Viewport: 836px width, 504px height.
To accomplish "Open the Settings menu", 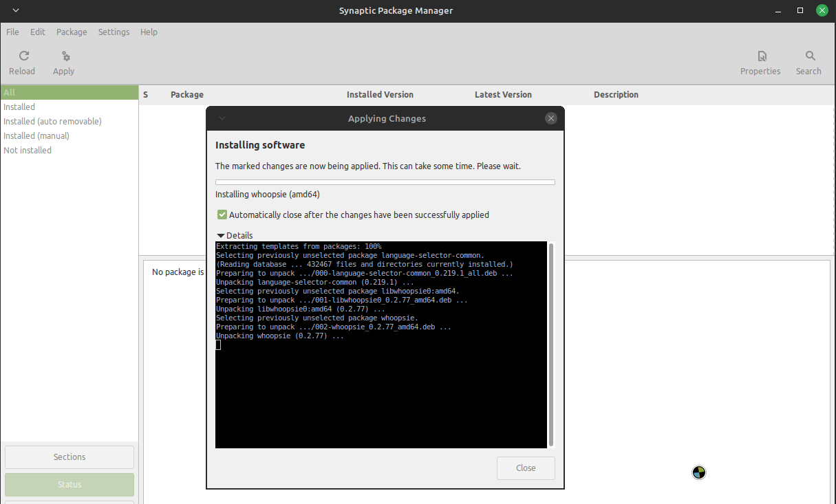I will tap(114, 32).
